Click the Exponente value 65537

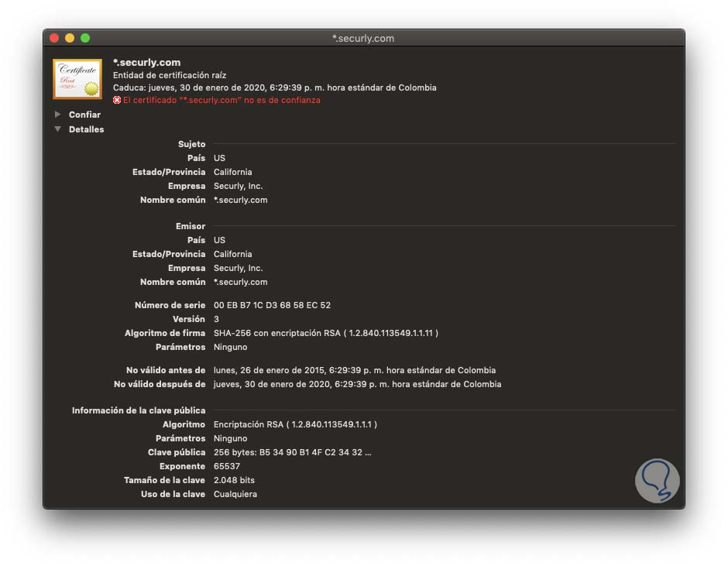pos(227,467)
